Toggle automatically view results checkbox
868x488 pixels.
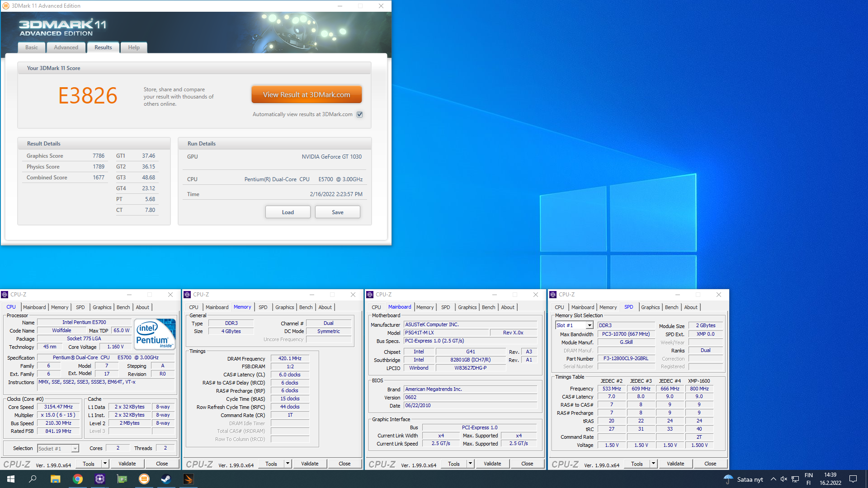360,114
